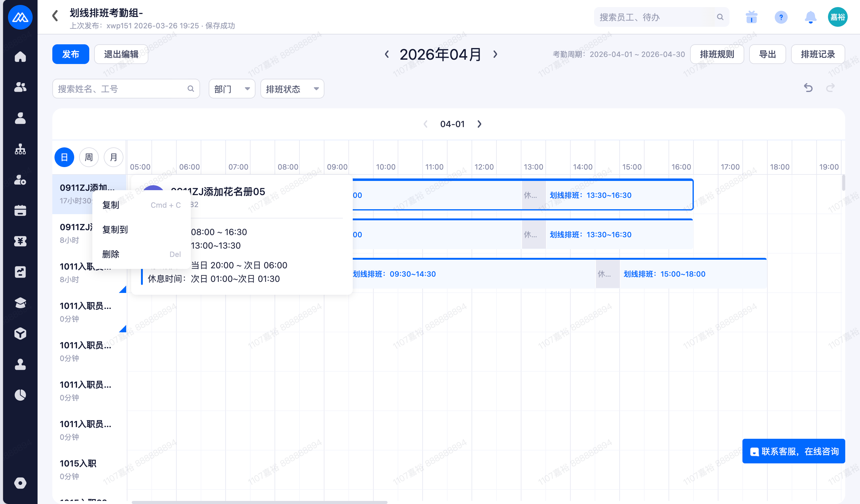Go to next month after 2026年04月
Screen dimensions: 860x504
click(x=495, y=54)
